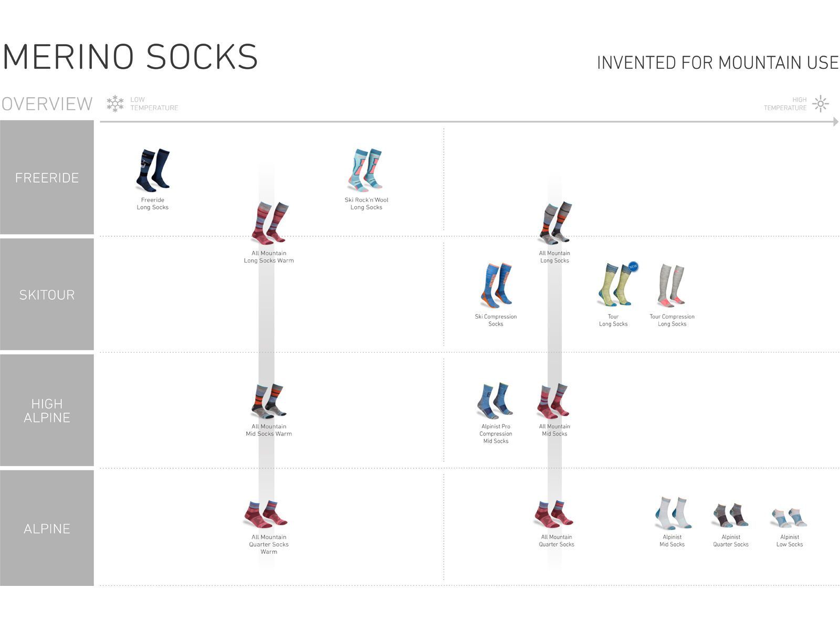Select the Tour Compression Long Socks image

(x=672, y=286)
